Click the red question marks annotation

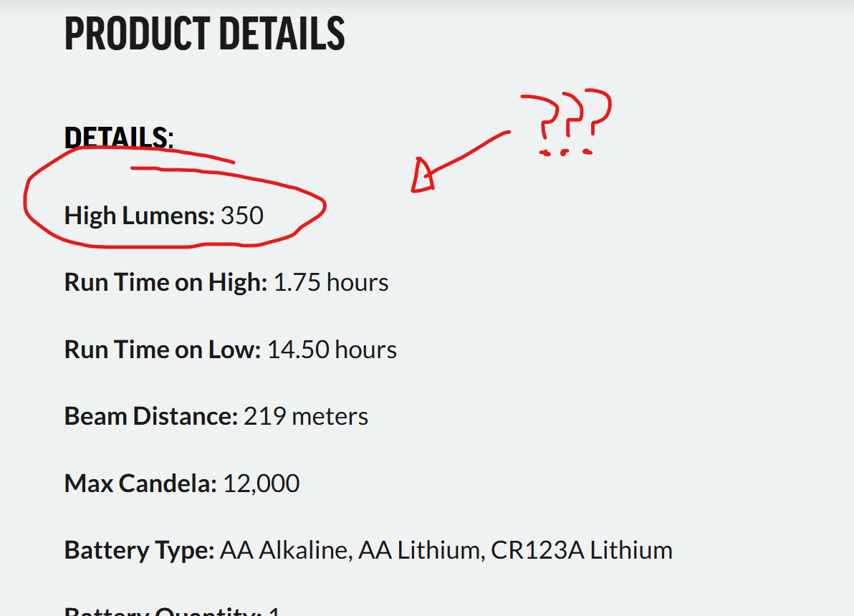(x=566, y=122)
